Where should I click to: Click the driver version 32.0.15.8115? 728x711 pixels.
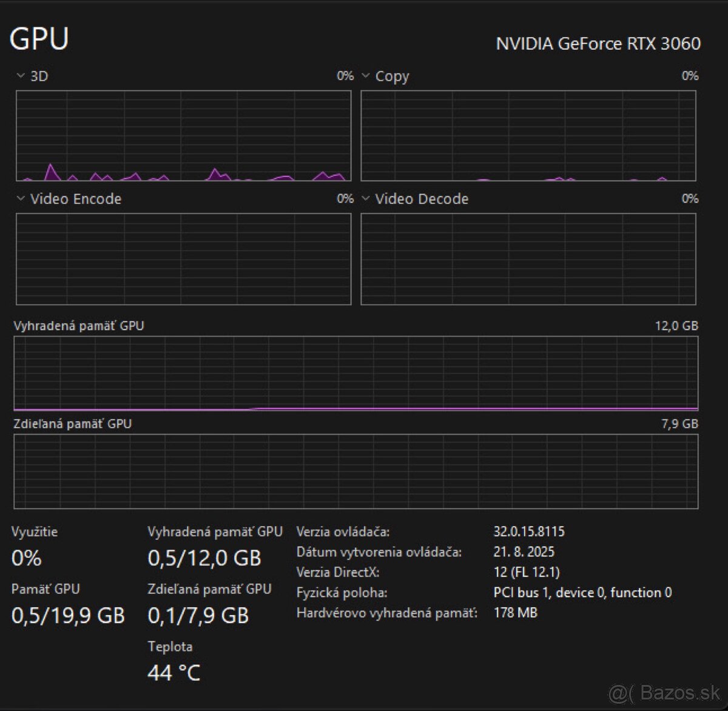tap(529, 532)
